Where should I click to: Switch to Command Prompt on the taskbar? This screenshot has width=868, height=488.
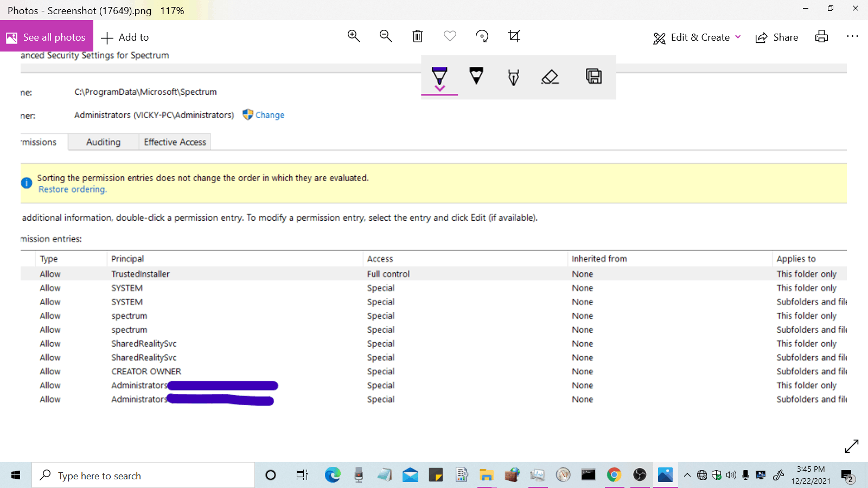point(588,475)
